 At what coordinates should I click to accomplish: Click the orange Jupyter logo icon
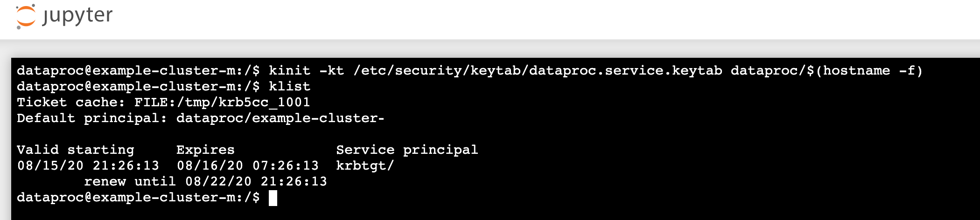(26, 16)
